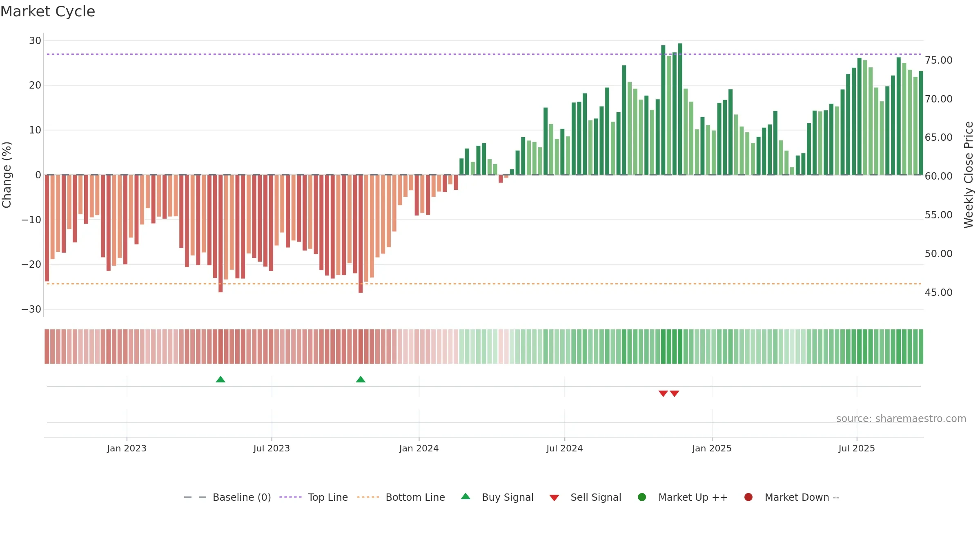980x551 pixels.
Task: Click the Change (%) axis title
Action: 7,175
